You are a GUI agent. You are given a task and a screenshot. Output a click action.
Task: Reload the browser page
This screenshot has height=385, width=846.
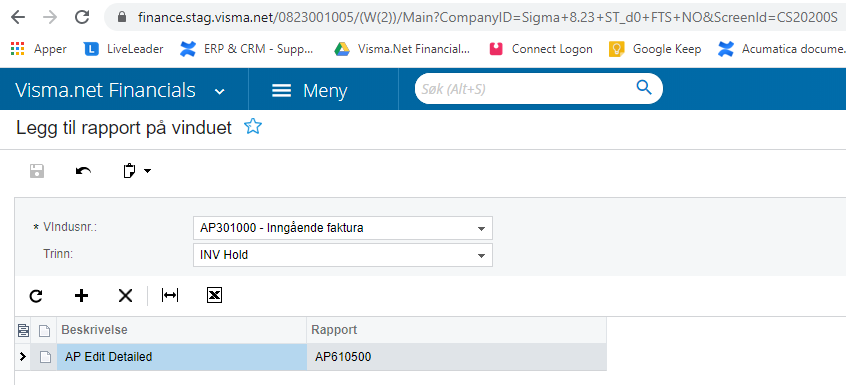click(x=82, y=17)
